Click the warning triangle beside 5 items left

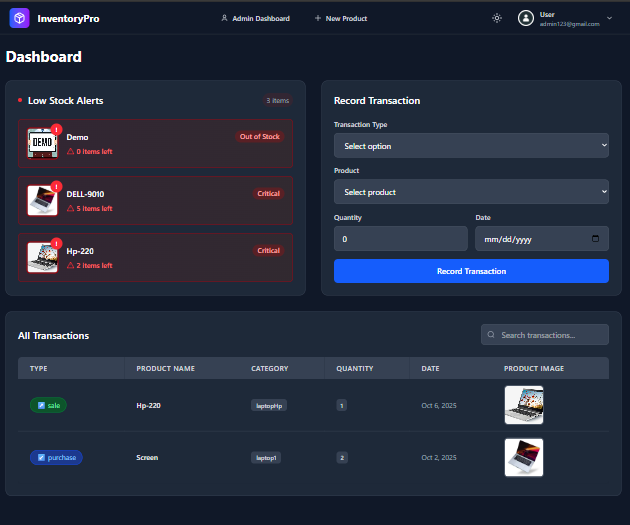70,208
